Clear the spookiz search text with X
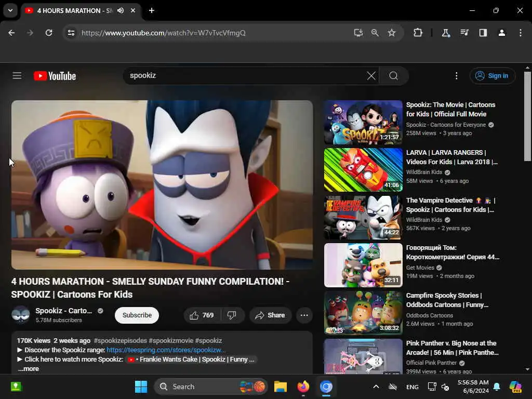Screen dimensions: 532x399 click(x=371, y=76)
